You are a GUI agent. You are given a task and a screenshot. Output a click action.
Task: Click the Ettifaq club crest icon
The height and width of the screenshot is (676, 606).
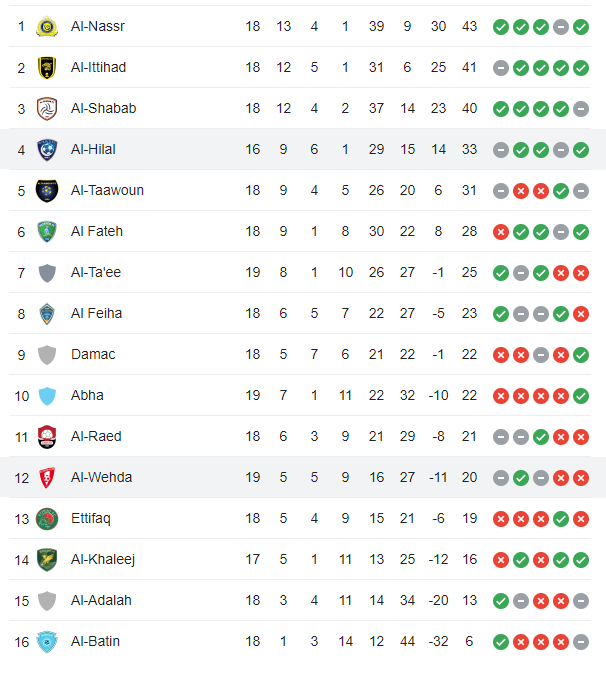47,518
